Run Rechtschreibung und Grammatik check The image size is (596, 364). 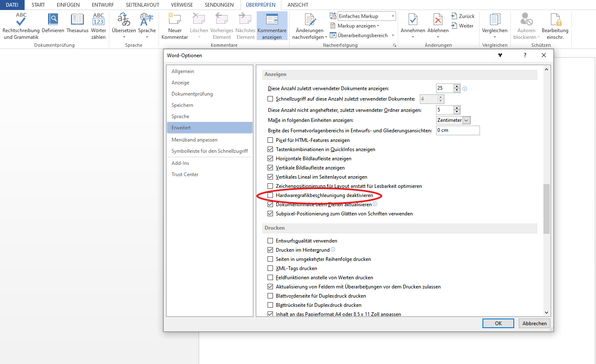[x=21, y=26]
